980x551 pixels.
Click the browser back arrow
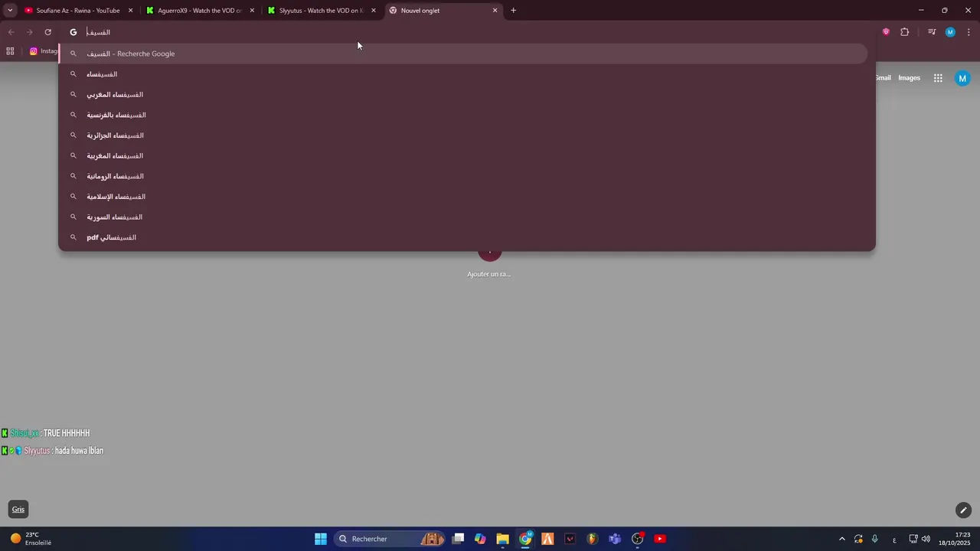tap(11, 32)
